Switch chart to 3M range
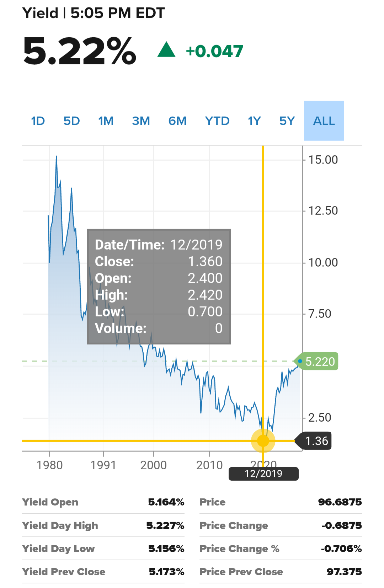The image size is (384, 588). pyautogui.click(x=141, y=121)
